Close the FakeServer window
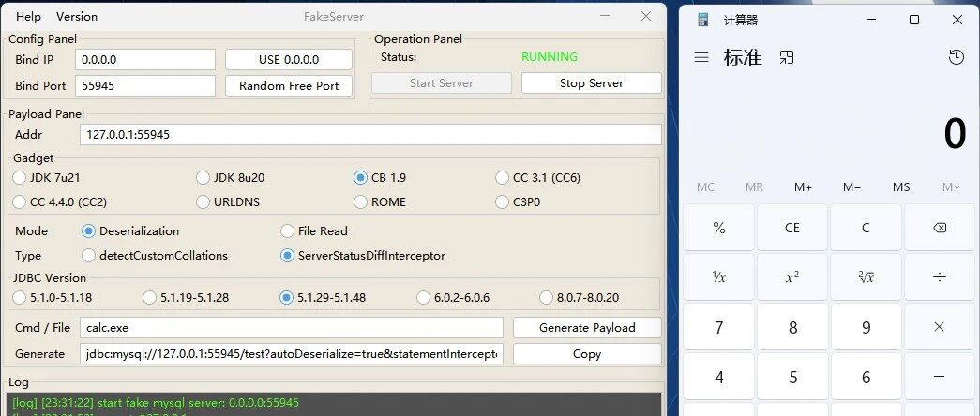The image size is (980, 416). 646,16
